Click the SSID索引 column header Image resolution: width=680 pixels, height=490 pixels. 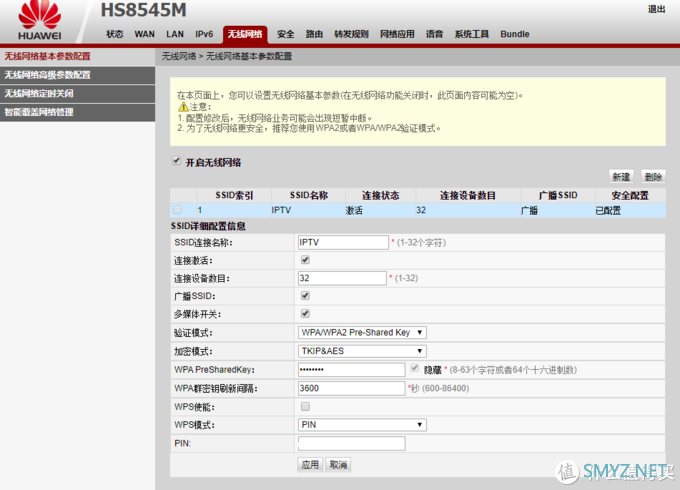coord(234,196)
